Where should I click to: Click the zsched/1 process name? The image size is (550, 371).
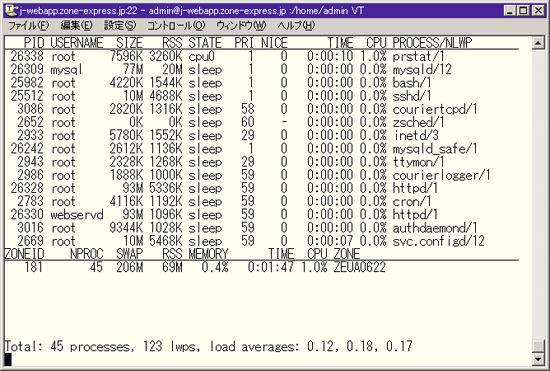(x=418, y=122)
